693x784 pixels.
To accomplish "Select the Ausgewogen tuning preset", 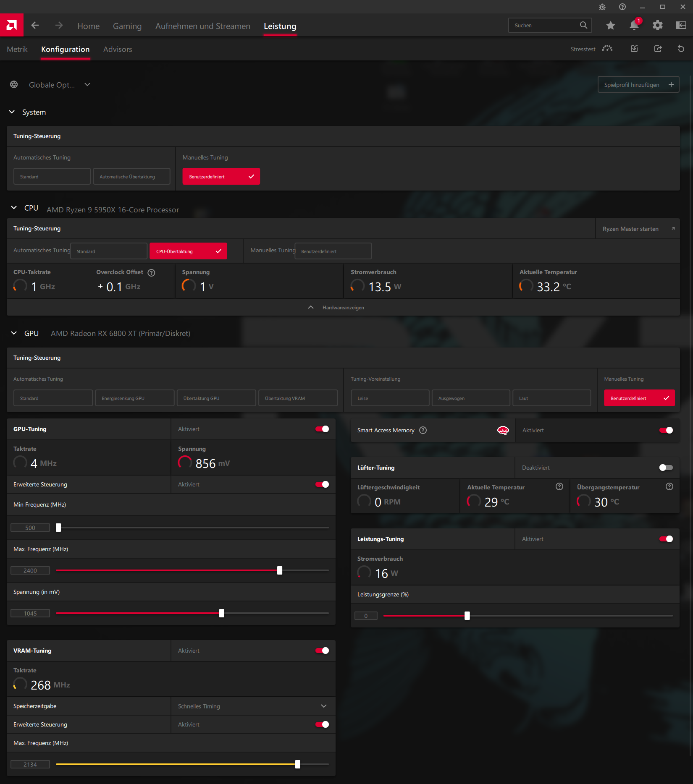I will pyautogui.click(x=471, y=398).
